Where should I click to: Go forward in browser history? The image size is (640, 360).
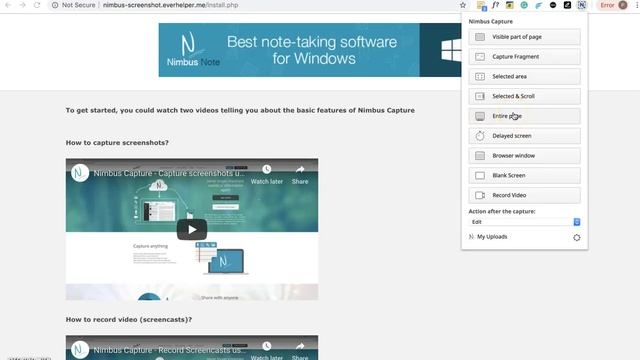point(22,5)
